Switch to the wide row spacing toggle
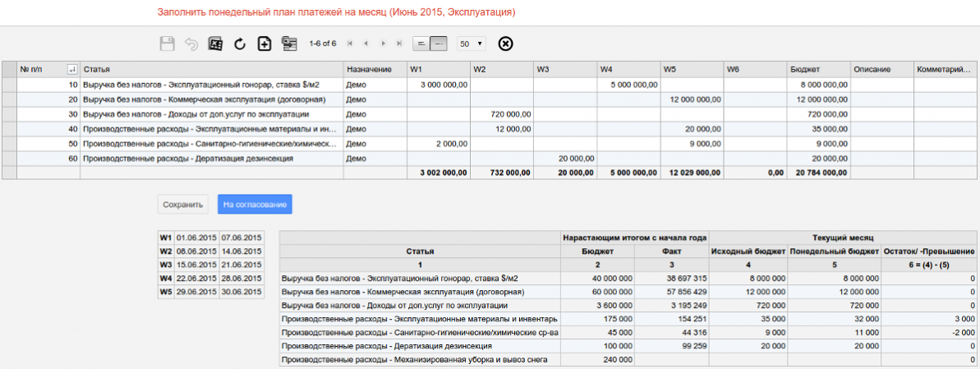The image size is (980, 369). [439, 44]
